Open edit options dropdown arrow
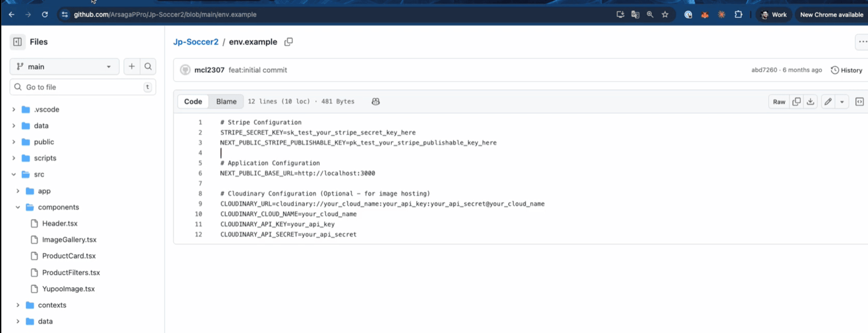868x333 pixels. click(842, 102)
